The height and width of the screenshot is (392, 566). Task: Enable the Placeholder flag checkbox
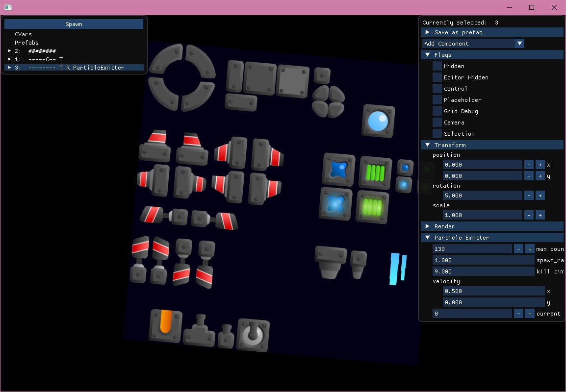click(x=437, y=100)
